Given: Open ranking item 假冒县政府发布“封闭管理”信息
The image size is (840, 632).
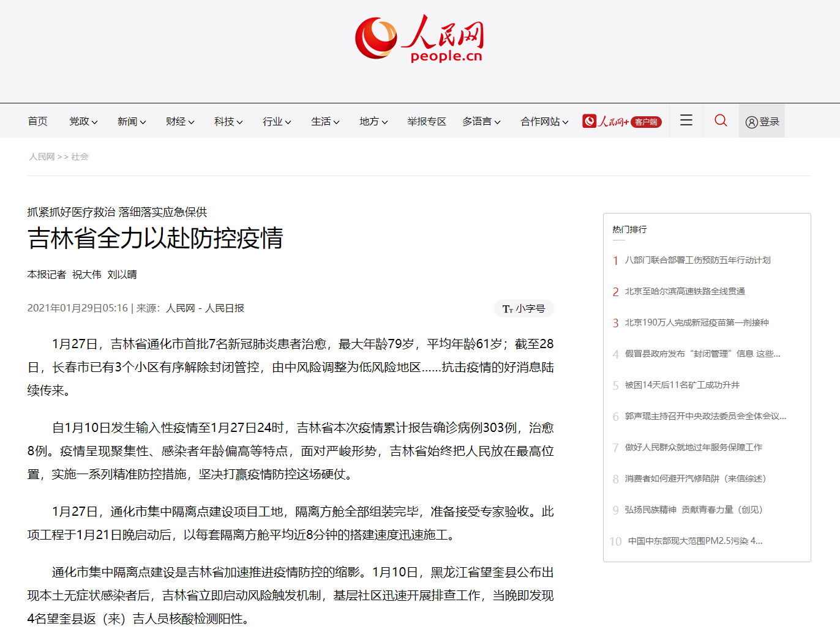Looking at the screenshot, I should [x=702, y=354].
